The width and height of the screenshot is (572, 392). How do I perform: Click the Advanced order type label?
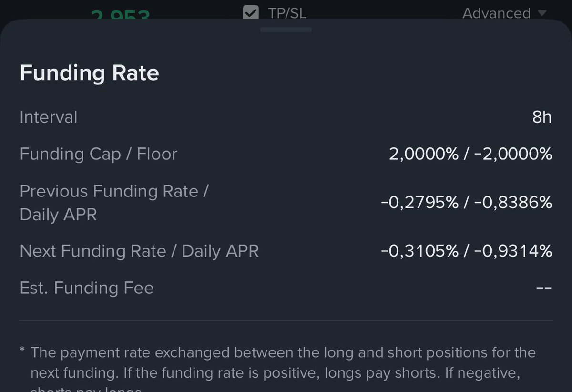496,13
